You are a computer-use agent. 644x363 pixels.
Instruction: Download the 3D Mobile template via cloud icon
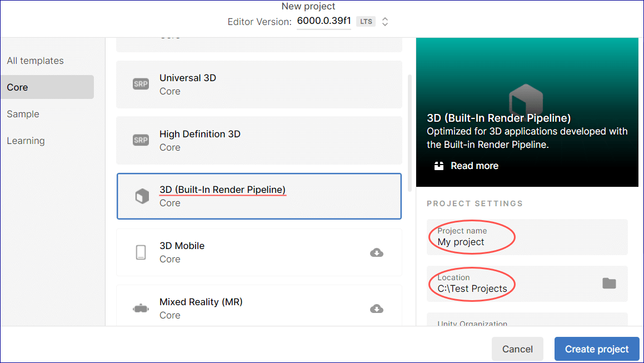coord(377,253)
